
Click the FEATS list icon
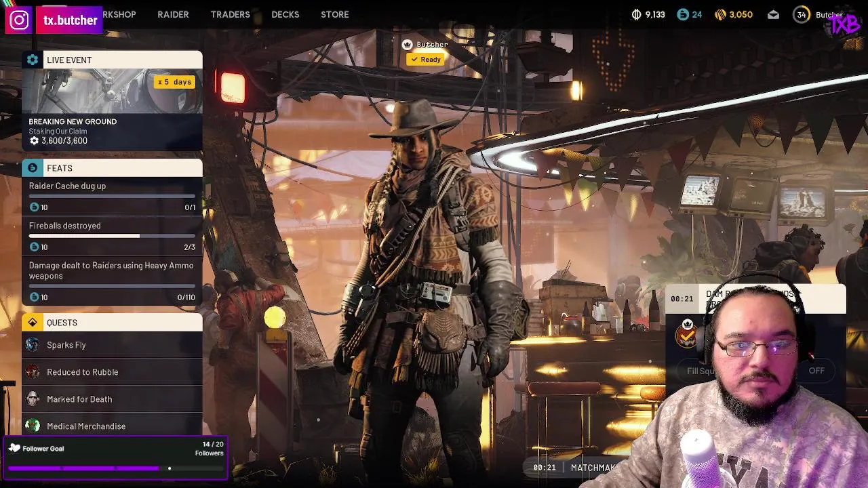pyautogui.click(x=32, y=168)
